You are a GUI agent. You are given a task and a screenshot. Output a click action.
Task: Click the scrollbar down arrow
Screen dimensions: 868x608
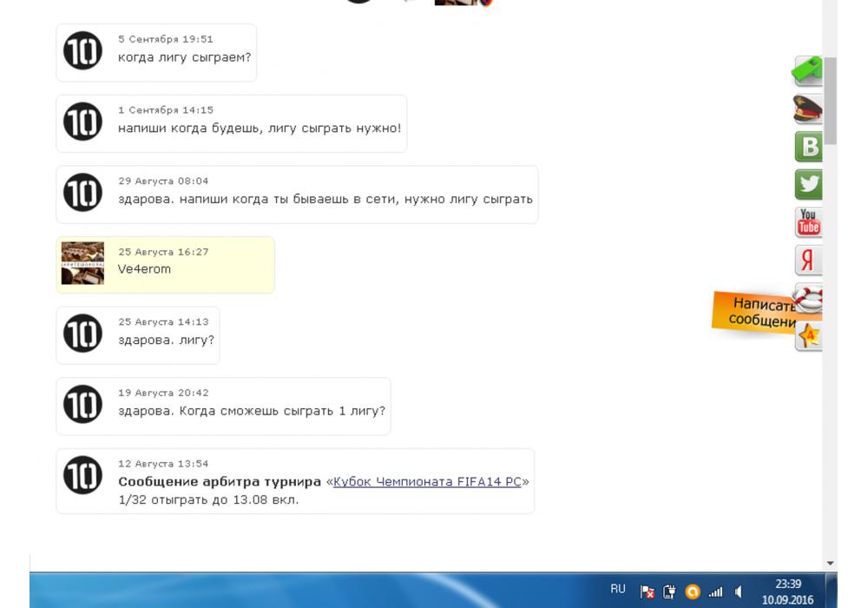point(830,563)
